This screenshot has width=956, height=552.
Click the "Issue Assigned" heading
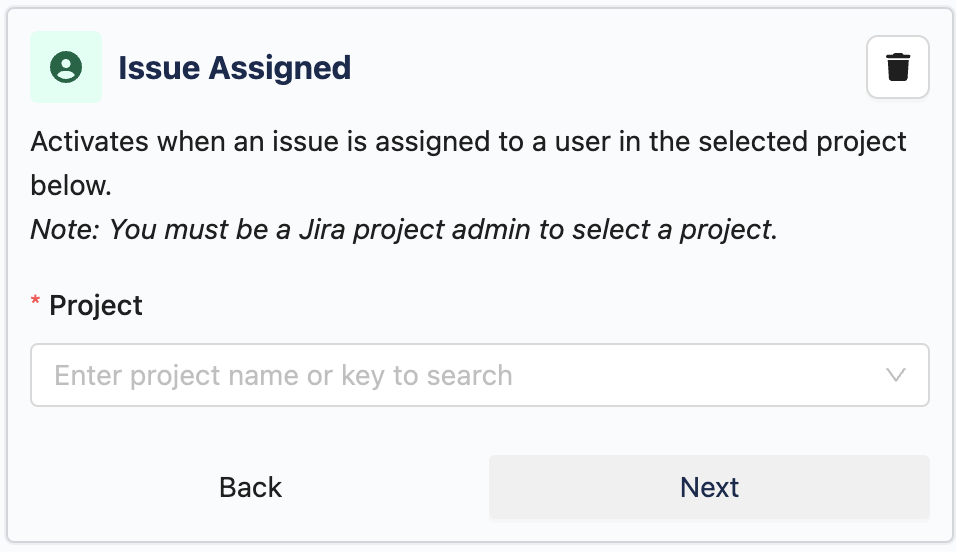pos(234,68)
